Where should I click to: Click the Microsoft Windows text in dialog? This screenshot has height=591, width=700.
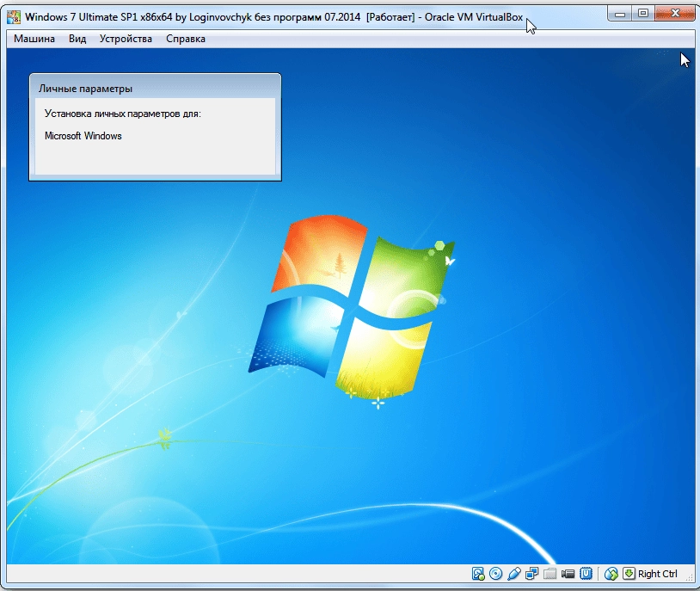coord(83,136)
